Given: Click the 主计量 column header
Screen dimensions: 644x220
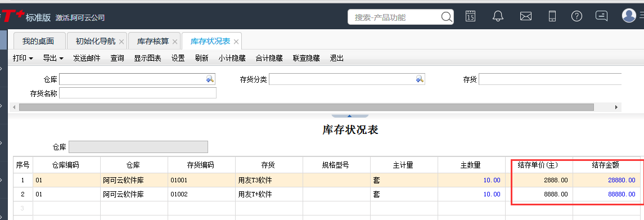Looking at the screenshot, I should pos(404,165).
